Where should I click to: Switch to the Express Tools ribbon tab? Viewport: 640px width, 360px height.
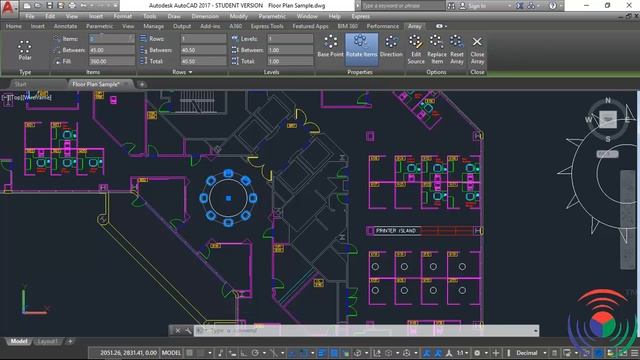267,26
